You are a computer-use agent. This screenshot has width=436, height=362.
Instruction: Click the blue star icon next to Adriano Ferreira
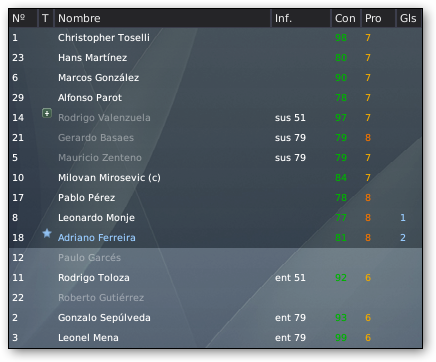click(x=47, y=233)
